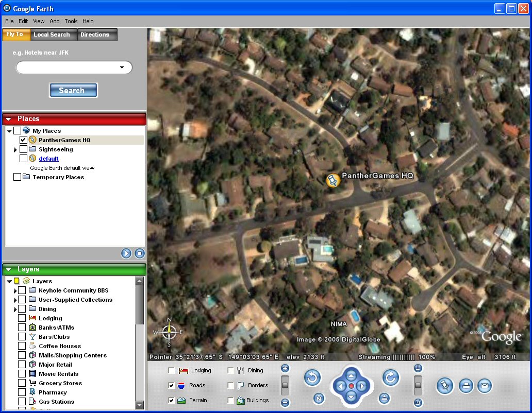
Task: Collapse the Places panel header
Action: pos(8,119)
